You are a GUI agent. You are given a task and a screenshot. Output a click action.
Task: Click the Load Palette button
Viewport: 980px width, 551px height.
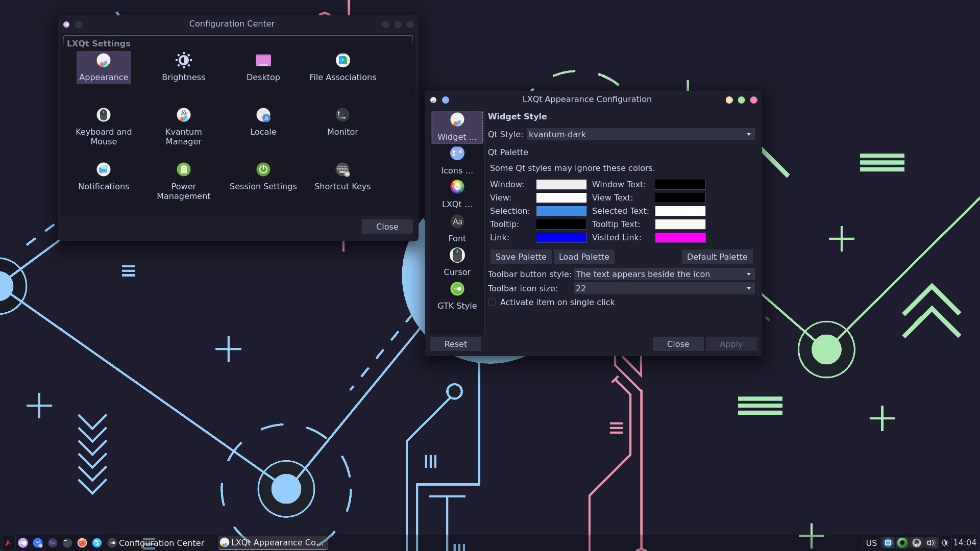tap(584, 257)
